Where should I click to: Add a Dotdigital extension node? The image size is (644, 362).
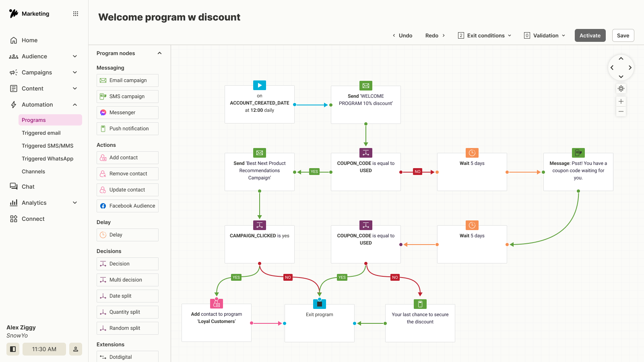[128, 357]
